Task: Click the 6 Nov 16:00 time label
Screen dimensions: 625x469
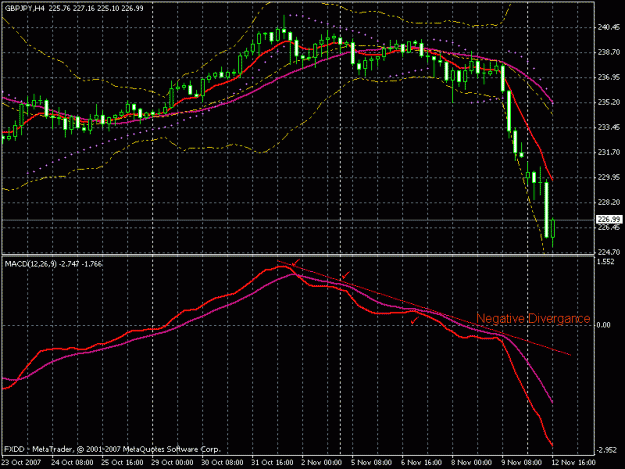Action: (421, 463)
